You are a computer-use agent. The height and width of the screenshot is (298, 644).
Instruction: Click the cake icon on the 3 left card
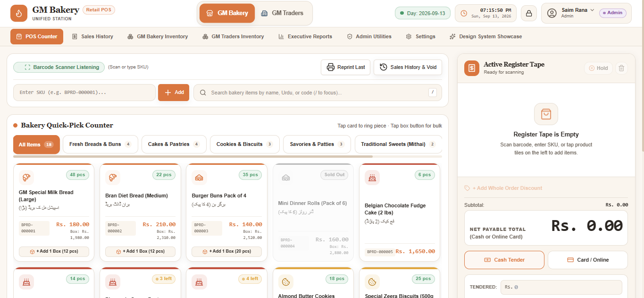click(x=113, y=282)
